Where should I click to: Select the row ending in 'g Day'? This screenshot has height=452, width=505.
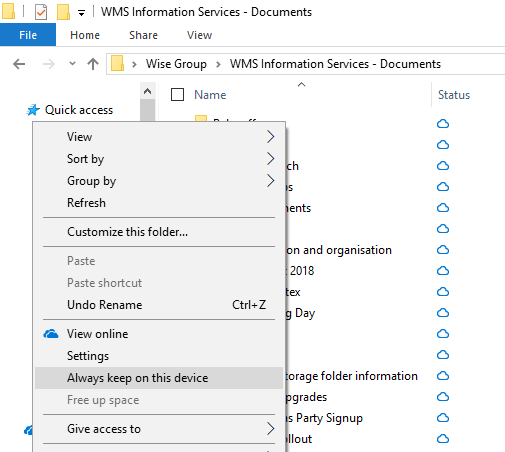tap(300, 313)
